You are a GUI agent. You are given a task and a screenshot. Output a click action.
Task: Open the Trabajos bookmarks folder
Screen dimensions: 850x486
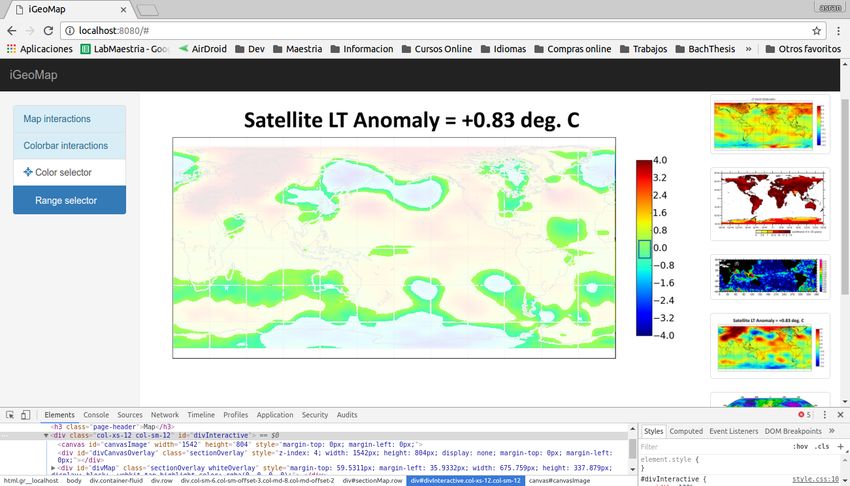(x=643, y=49)
